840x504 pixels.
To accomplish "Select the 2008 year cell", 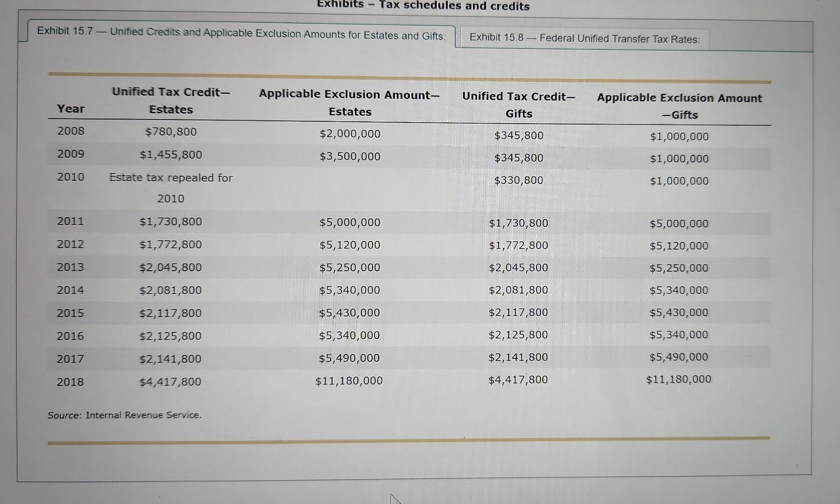I will 71,131.
